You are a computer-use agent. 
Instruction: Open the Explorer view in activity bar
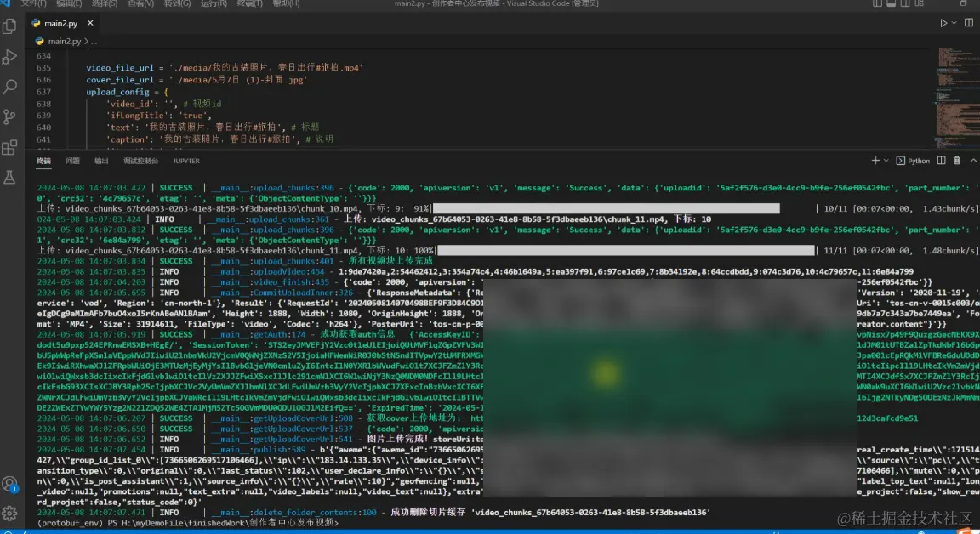(9, 26)
